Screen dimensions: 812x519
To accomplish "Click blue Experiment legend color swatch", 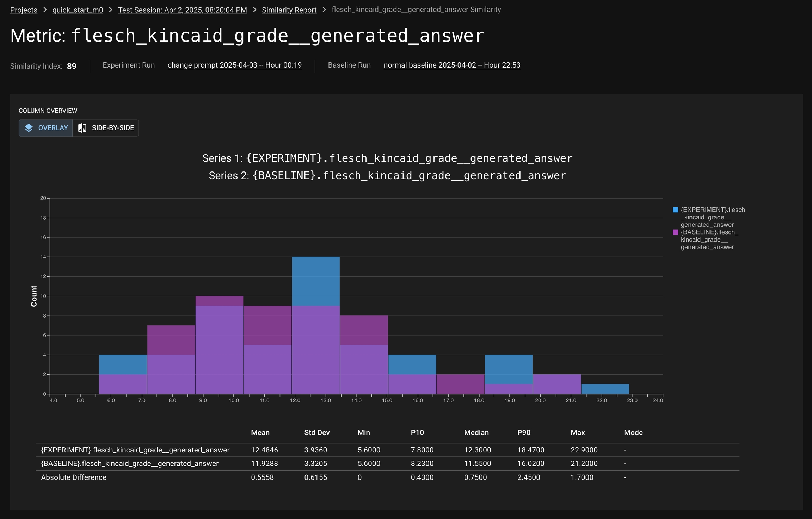I will [x=676, y=210].
